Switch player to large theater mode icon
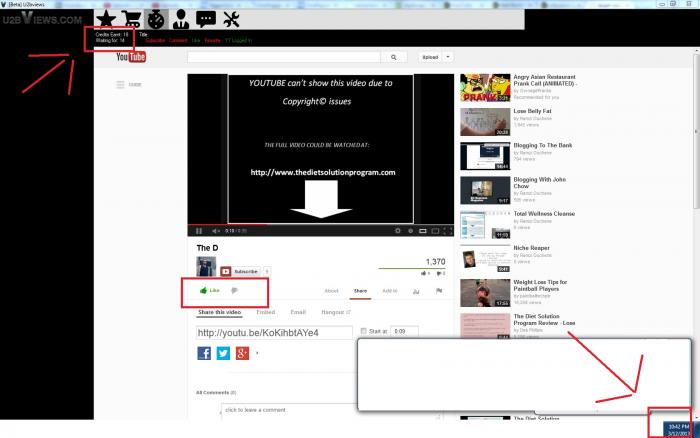The height and width of the screenshot is (438, 700). [x=435, y=231]
